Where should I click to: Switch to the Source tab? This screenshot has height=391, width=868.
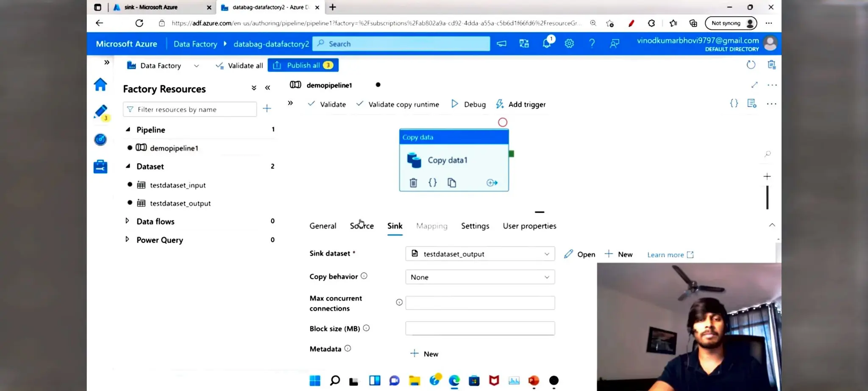pos(362,226)
